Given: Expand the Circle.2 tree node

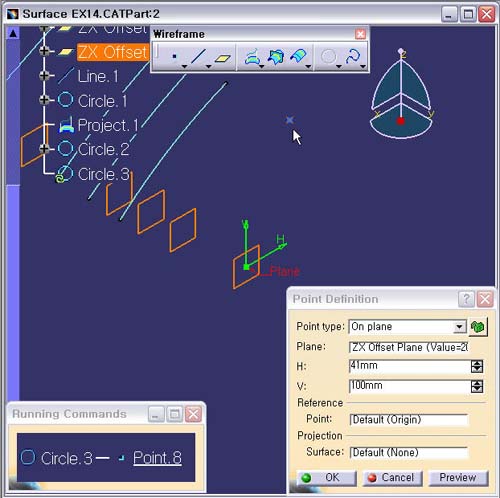Looking at the screenshot, I should click(44, 149).
